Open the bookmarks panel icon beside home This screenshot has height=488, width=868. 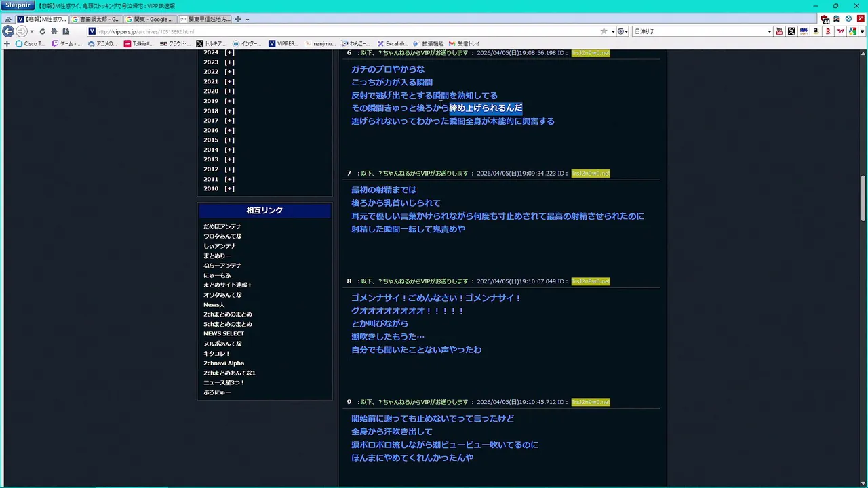[x=66, y=31]
